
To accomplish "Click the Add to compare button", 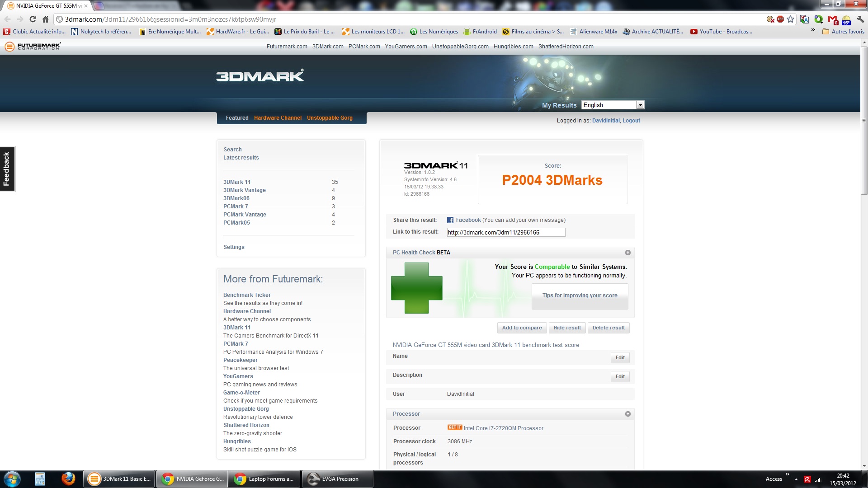I will pyautogui.click(x=522, y=328).
